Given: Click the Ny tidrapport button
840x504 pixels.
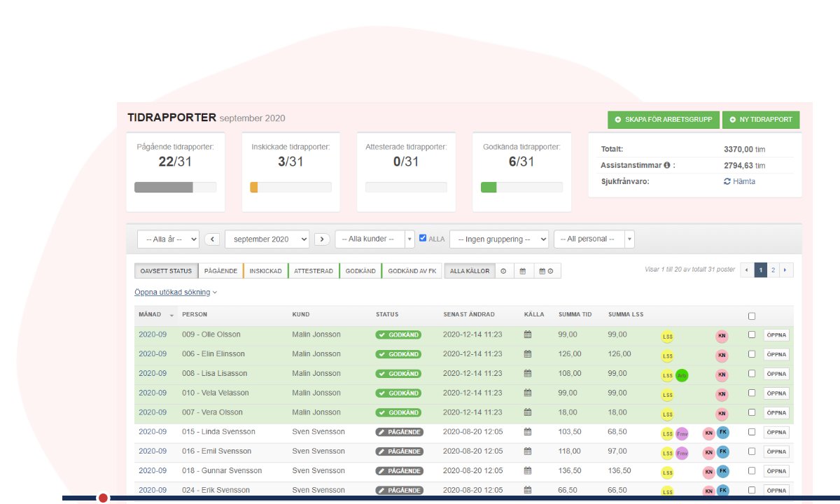Looking at the screenshot, I should (761, 120).
